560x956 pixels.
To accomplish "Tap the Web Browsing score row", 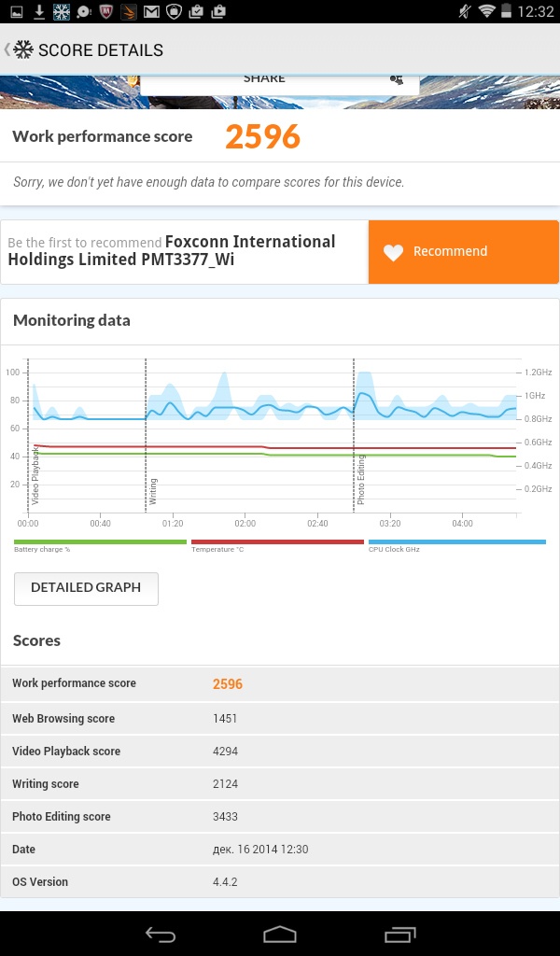I will (280, 718).
